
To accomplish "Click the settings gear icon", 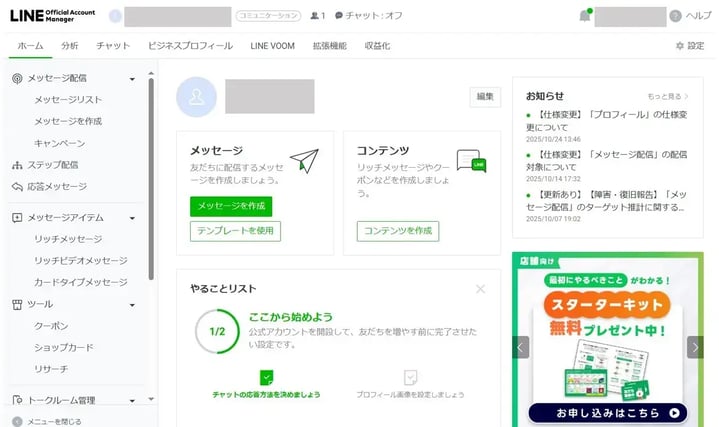I will click(680, 46).
